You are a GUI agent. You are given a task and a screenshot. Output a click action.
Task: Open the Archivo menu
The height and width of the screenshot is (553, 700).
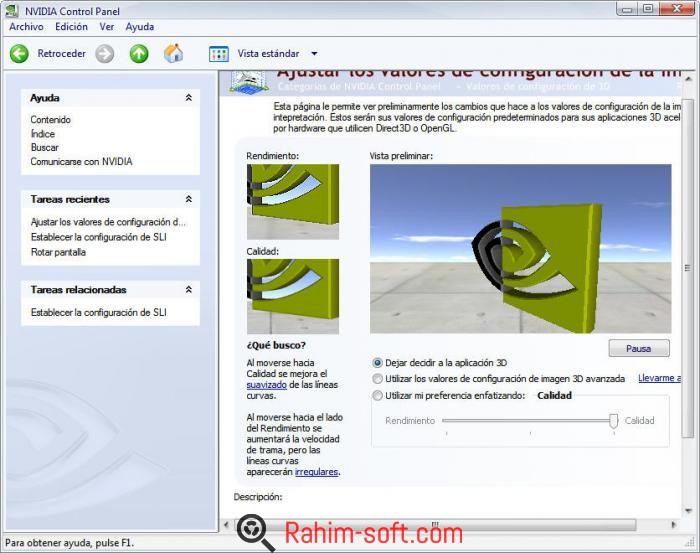point(26,27)
